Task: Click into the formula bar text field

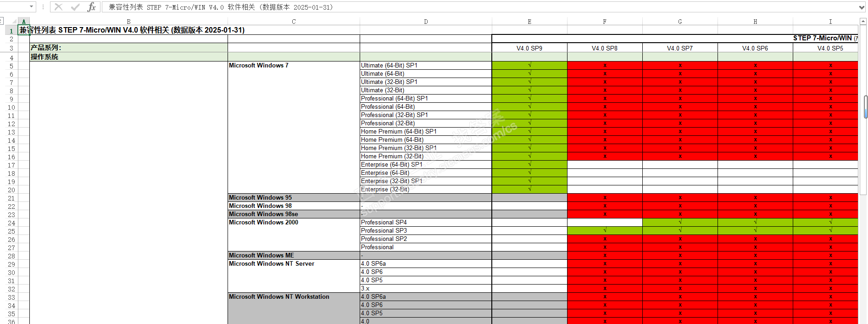Action: [479, 7]
